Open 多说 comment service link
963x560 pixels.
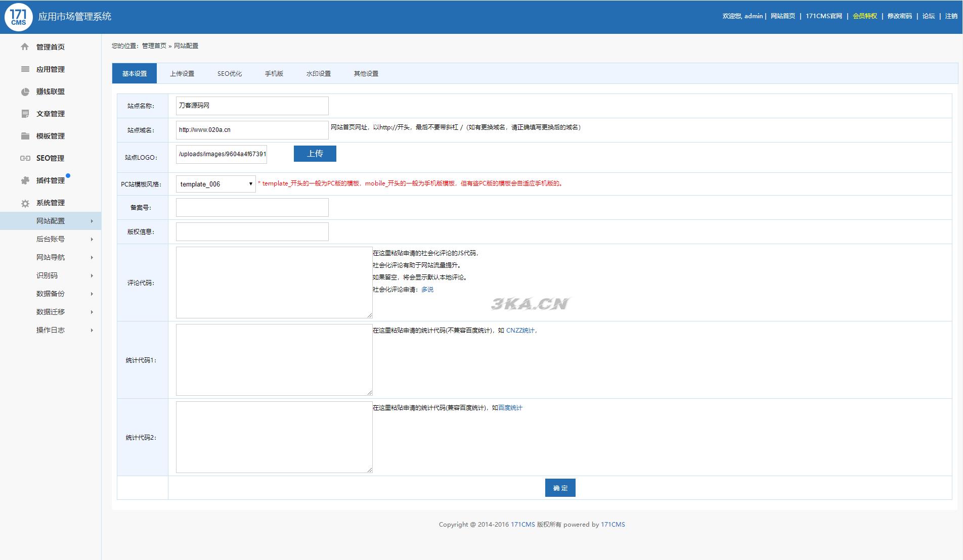tap(427, 290)
